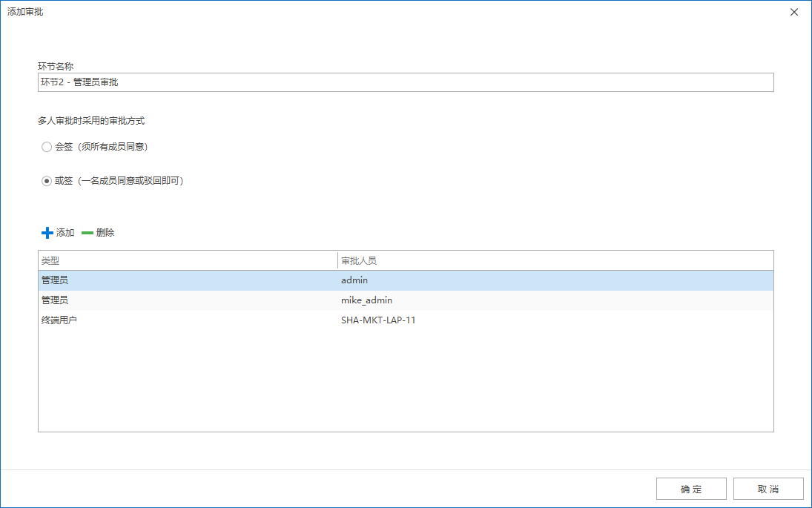Click the blue plus add icon

[47, 233]
